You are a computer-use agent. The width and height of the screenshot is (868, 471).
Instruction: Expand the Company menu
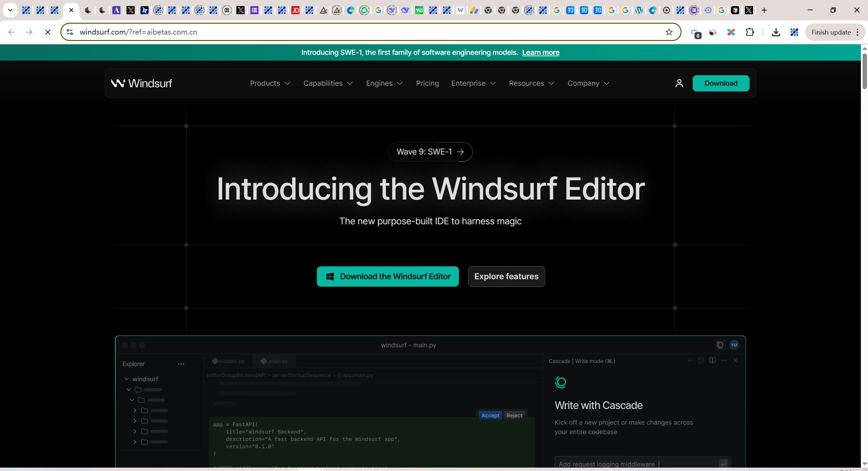coord(589,83)
